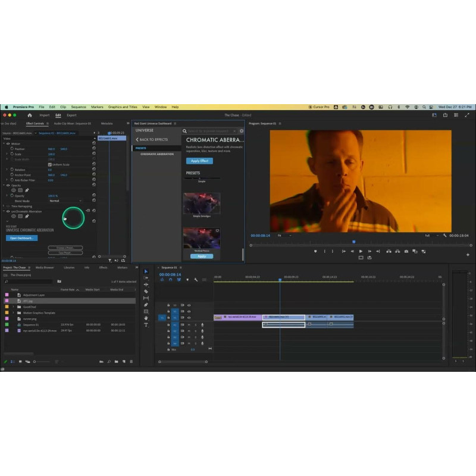Screen dimensions: 476x476
Task: Select the Type tool
Action: (x=146, y=325)
